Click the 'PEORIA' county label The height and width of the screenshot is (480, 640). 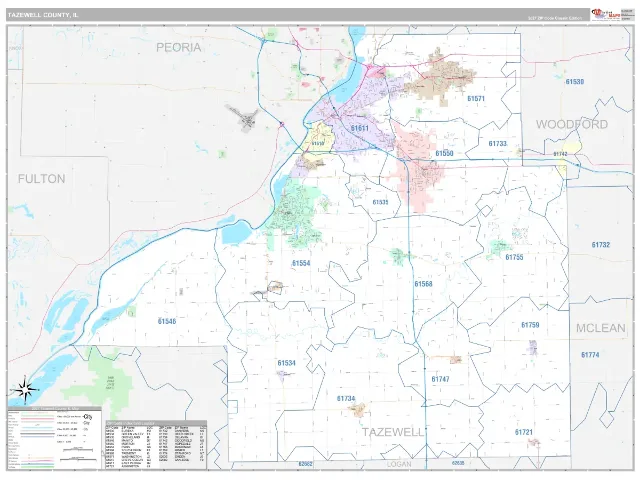178,47
